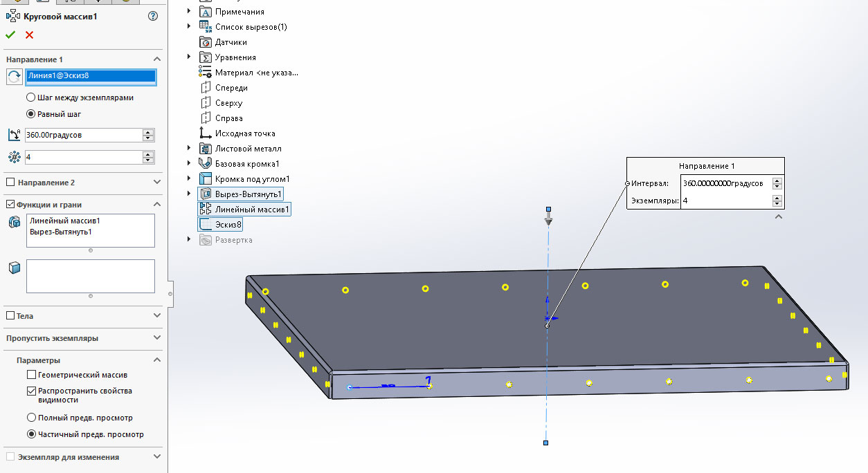The width and height of the screenshot is (868, 473).
Task: Expand the Кромка под углом1 tree node arrow
Action: [x=189, y=179]
